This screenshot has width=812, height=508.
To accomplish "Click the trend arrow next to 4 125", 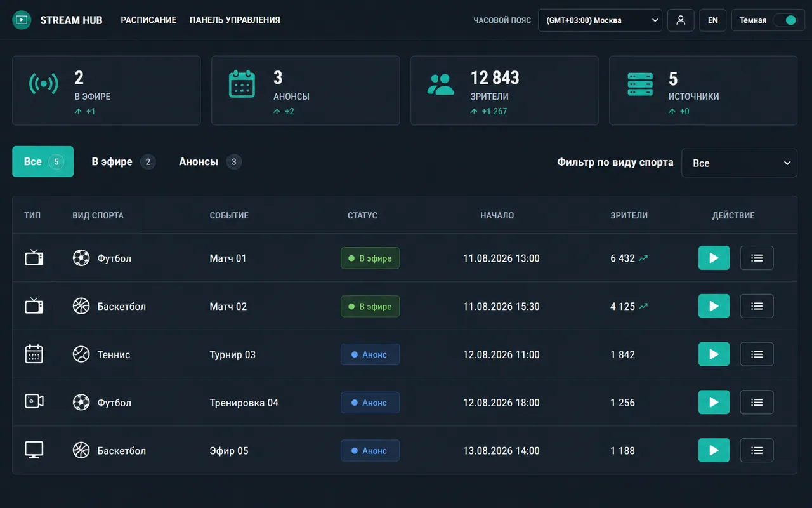I will [643, 306].
